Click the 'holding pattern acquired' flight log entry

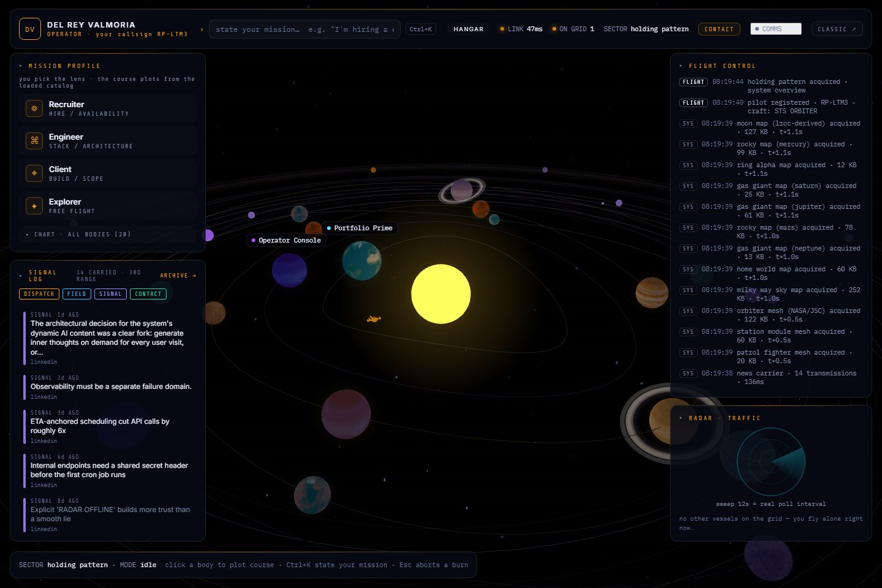771,86
